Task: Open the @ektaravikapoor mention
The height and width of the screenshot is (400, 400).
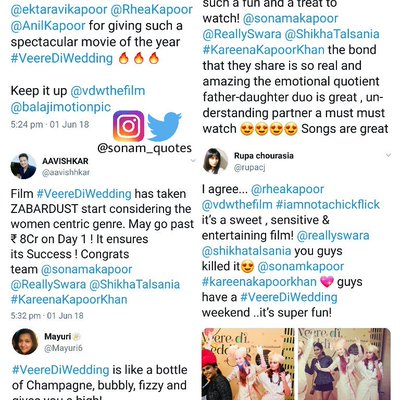Action: pos(59,10)
